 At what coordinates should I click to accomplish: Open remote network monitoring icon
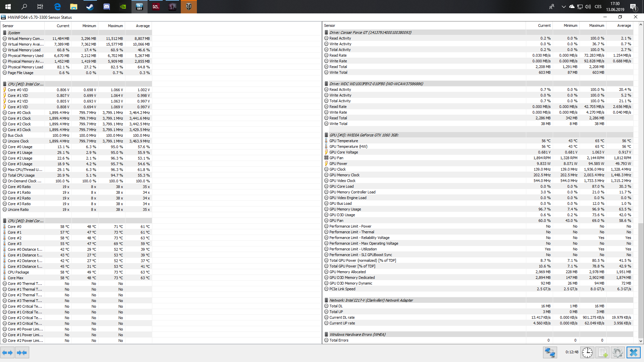click(550, 353)
